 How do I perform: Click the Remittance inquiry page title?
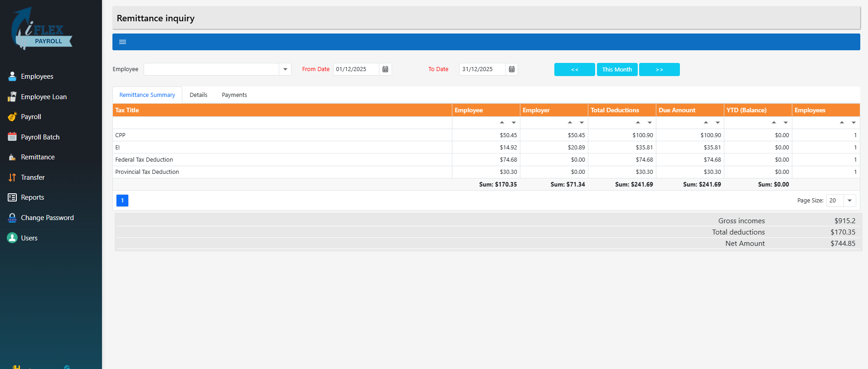point(155,18)
